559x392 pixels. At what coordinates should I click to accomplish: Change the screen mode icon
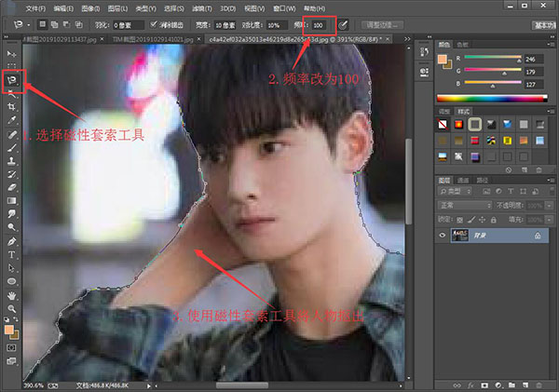11,361
